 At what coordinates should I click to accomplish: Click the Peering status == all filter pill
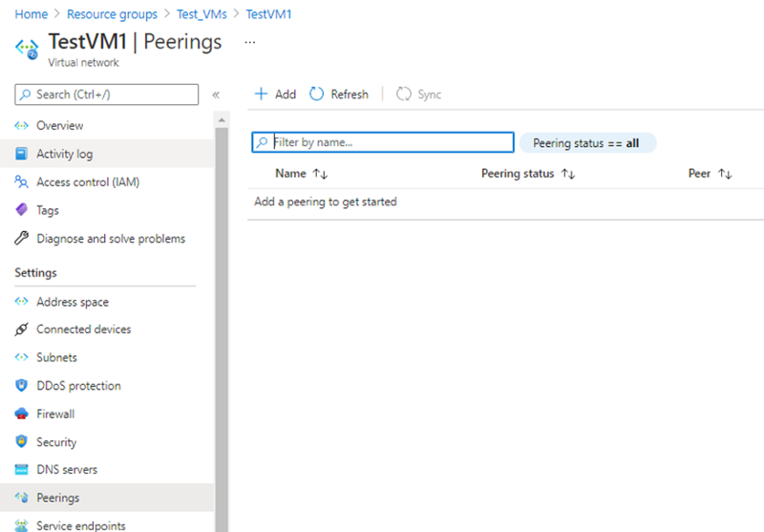click(587, 143)
